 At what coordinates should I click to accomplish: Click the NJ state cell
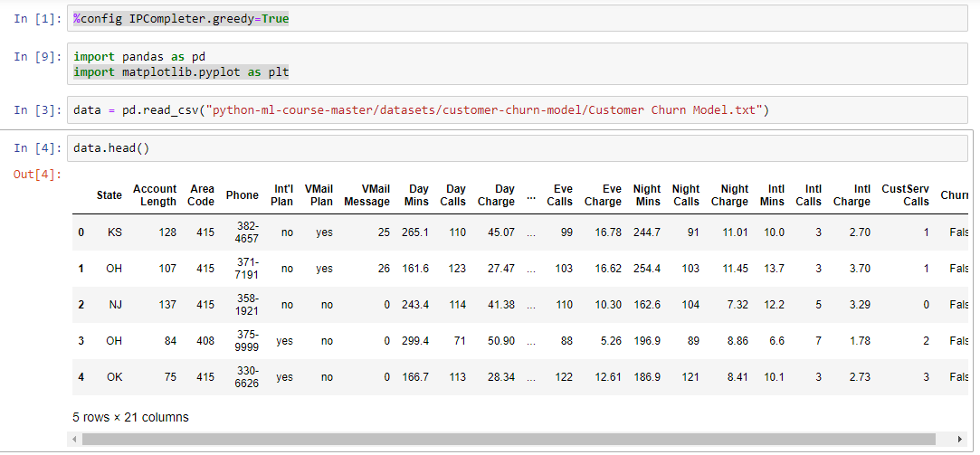click(x=115, y=305)
